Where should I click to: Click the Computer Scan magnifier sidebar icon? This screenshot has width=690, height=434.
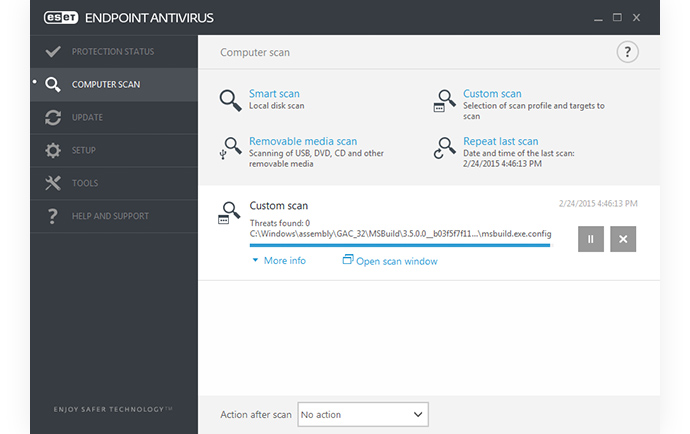click(53, 84)
